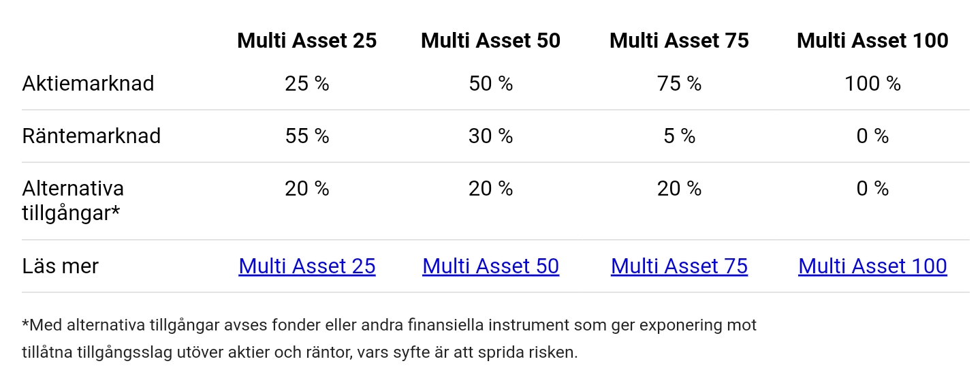Click the 50 % Aktiemarknad cell
The height and width of the screenshot is (370, 980).
point(490,84)
